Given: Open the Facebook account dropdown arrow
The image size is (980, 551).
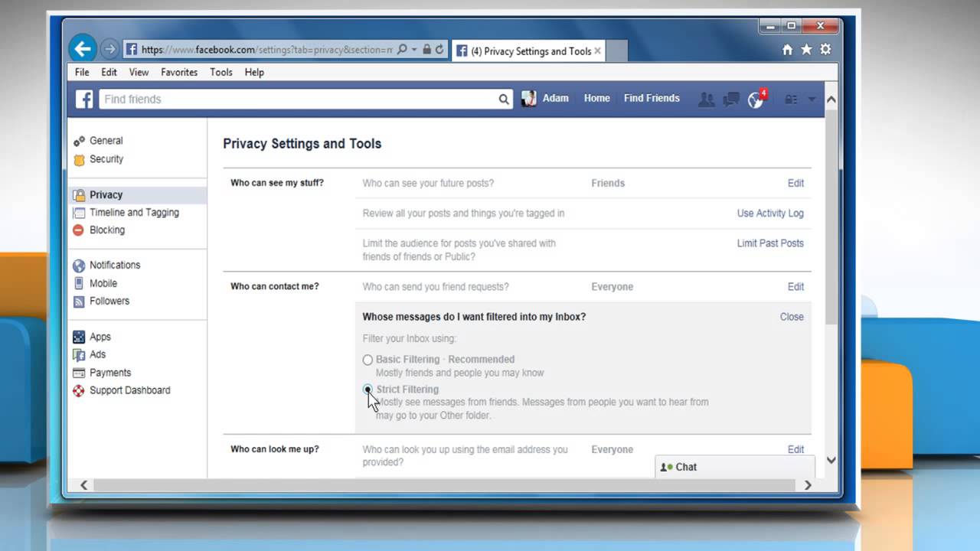Looking at the screenshot, I should tap(812, 99).
